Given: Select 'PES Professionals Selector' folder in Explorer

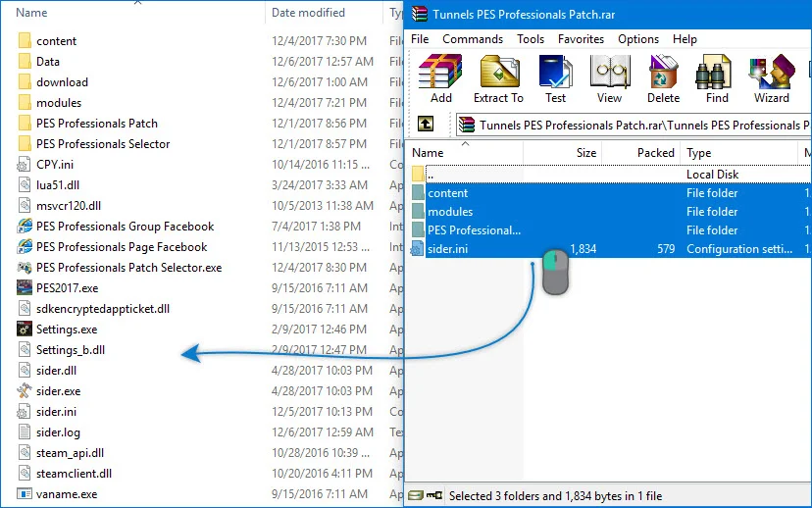Looking at the screenshot, I should click(x=103, y=144).
